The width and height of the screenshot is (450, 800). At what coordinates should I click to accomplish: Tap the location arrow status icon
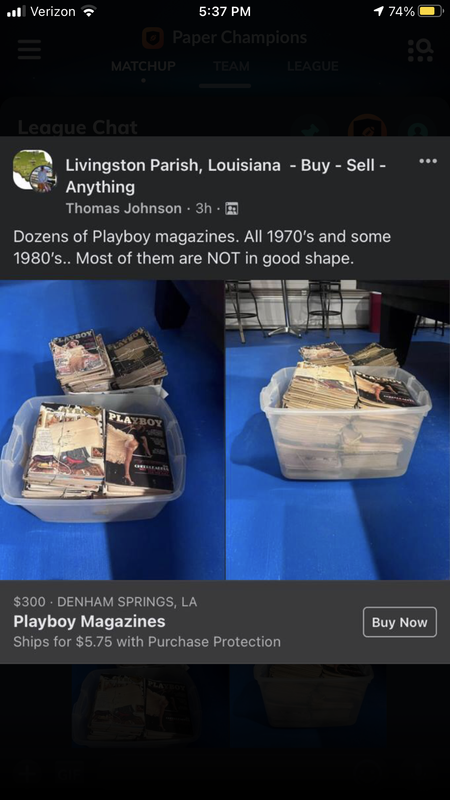[x=379, y=11]
